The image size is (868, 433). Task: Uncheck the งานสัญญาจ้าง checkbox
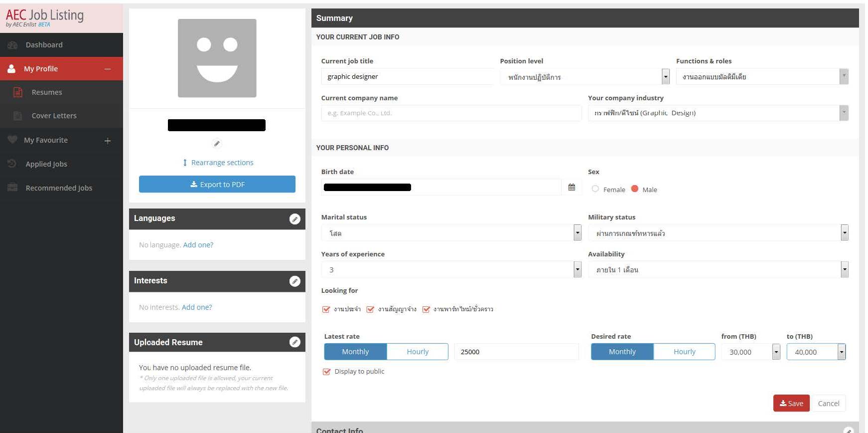point(370,309)
